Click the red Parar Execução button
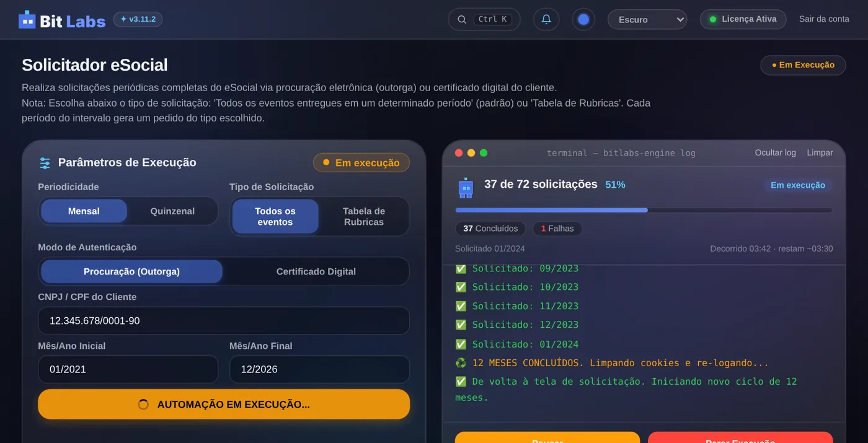The height and width of the screenshot is (443, 868). coord(740,437)
